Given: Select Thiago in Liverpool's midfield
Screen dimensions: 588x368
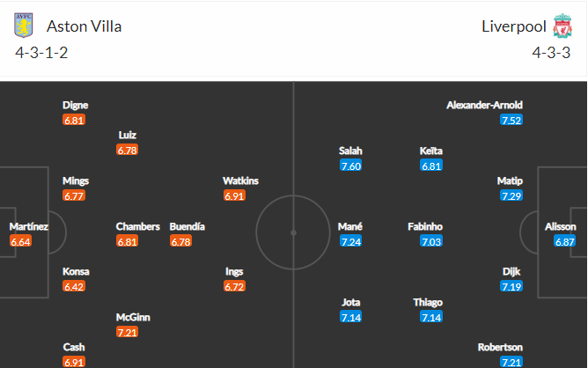Looking at the screenshot, I should click(428, 302).
